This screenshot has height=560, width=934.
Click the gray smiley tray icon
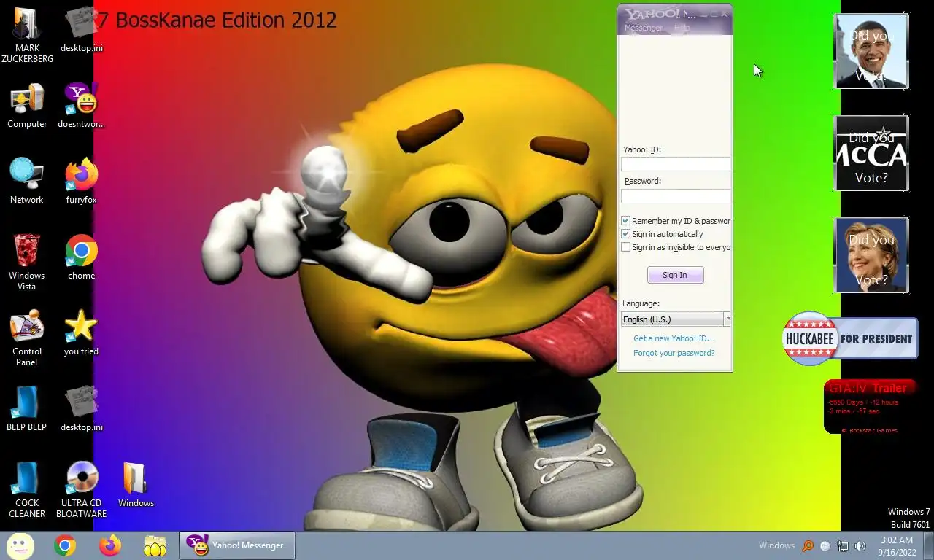(x=825, y=545)
